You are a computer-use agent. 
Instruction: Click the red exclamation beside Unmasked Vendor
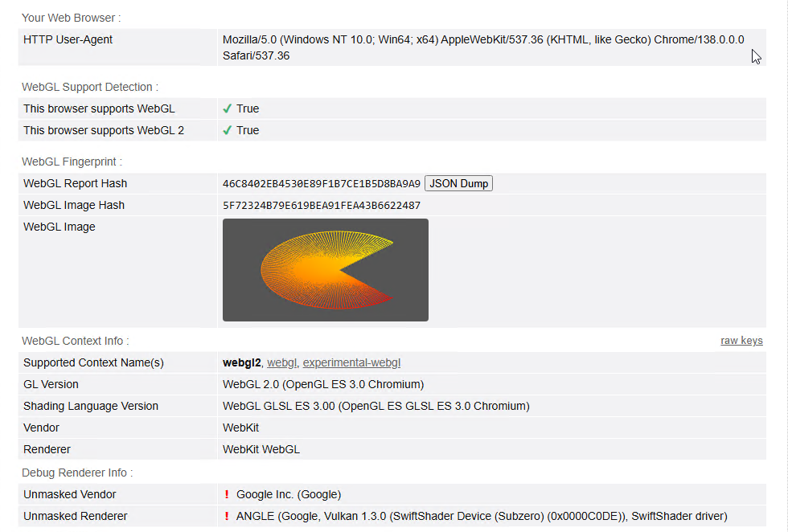(226, 494)
